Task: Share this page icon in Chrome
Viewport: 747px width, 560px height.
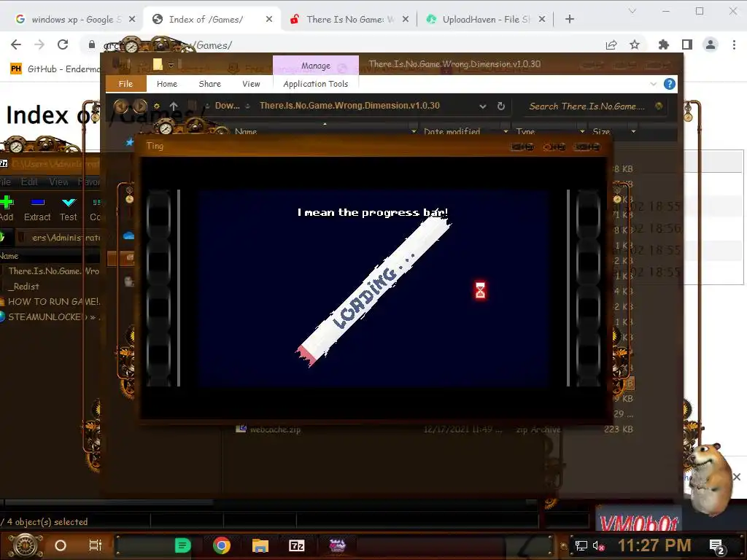Action: point(611,44)
